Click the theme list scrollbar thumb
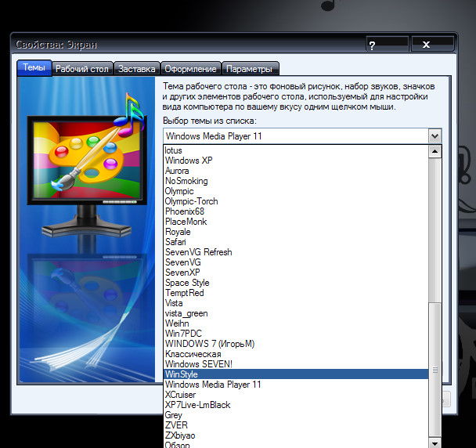The image size is (476, 448). (435, 370)
